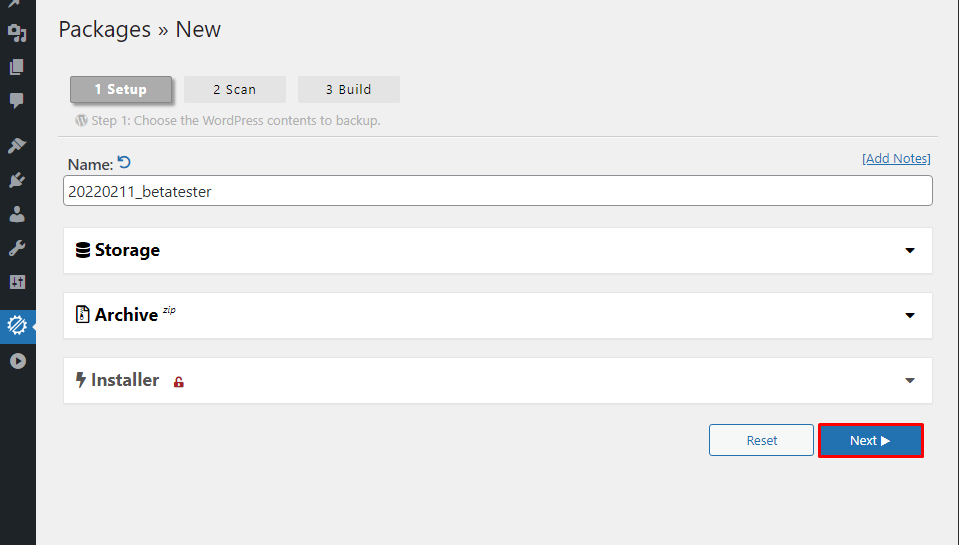Open Tools via the wrench icon
This screenshot has width=959, height=545.
17,248
